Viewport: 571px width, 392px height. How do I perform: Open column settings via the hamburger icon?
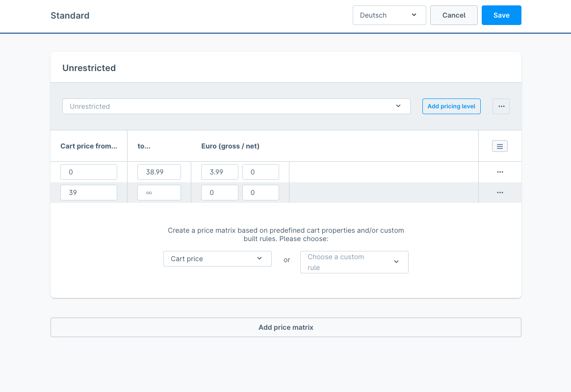point(499,146)
